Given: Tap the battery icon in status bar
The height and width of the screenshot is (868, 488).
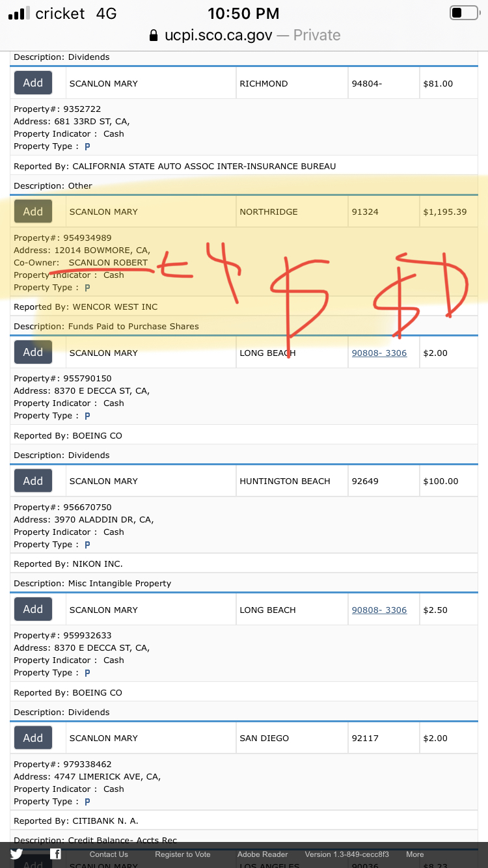Looking at the screenshot, I should [x=465, y=13].
